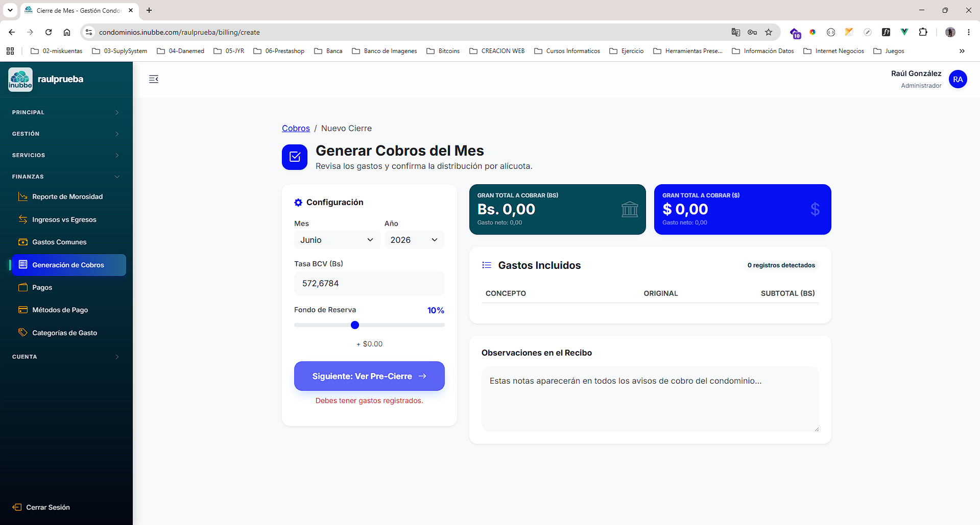Open Gastos Comunes menu item
Screen dimensions: 980x525
click(69, 242)
